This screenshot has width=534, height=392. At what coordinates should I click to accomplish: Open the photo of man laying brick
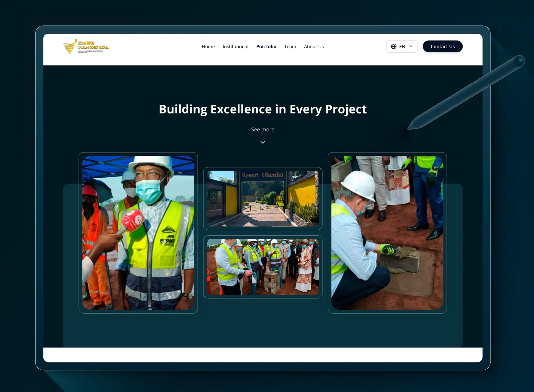click(387, 233)
